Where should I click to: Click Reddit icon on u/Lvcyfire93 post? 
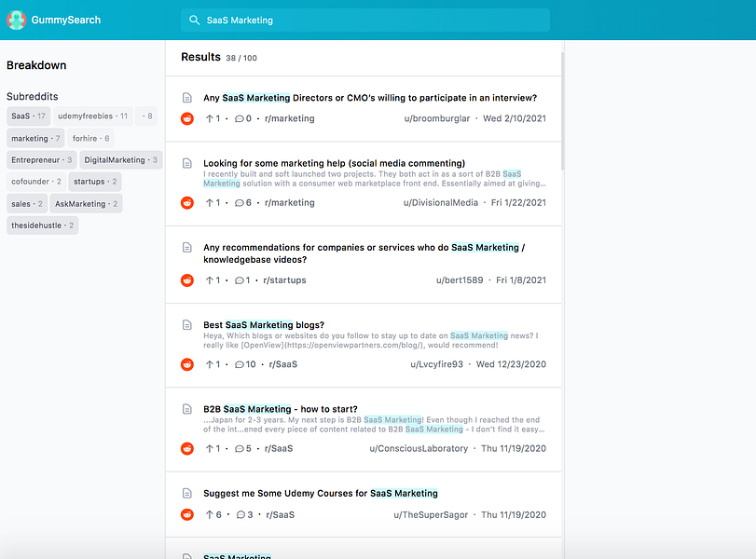[187, 364]
